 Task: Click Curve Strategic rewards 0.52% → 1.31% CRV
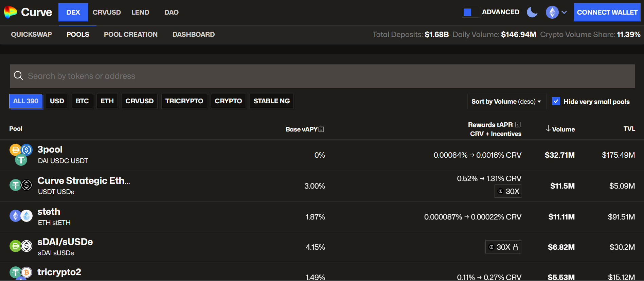tap(489, 178)
